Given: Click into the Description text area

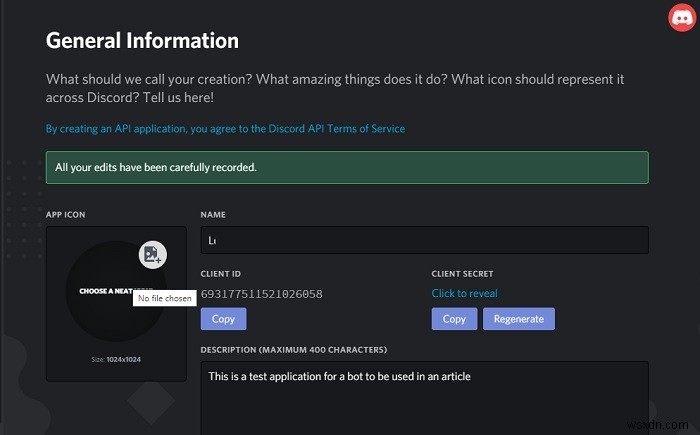Looking at the screenshot, I should point(425,397).
